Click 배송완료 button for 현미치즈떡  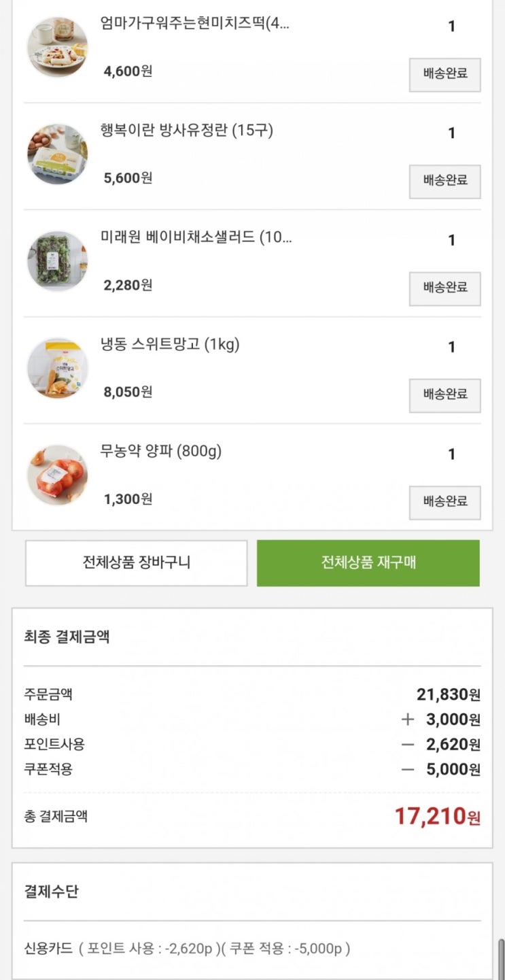(445, 75)
